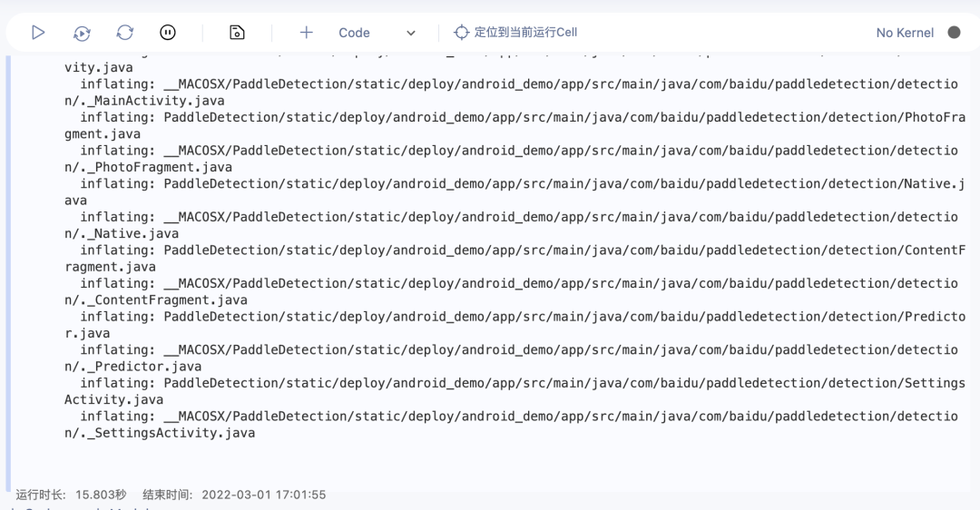Click the 'Activity.java' output line
This screenshot has height=510, width=980.
(113, 399)
